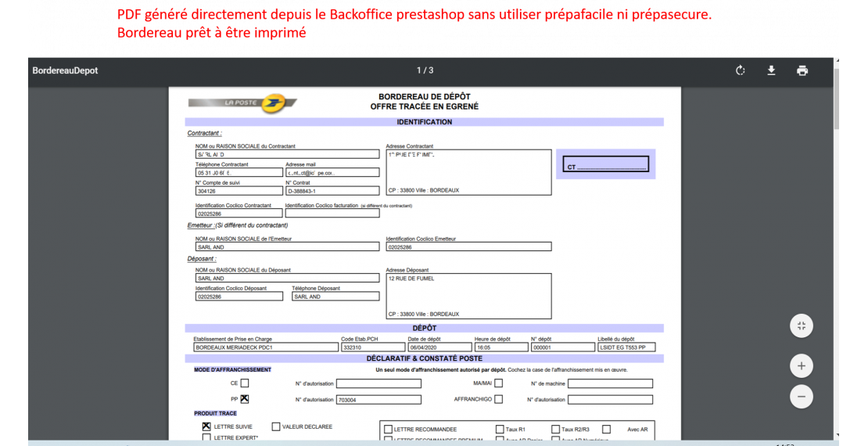868x446 pixels.
Task: Click the BordereauDepot document title
Action: (66, 70)
